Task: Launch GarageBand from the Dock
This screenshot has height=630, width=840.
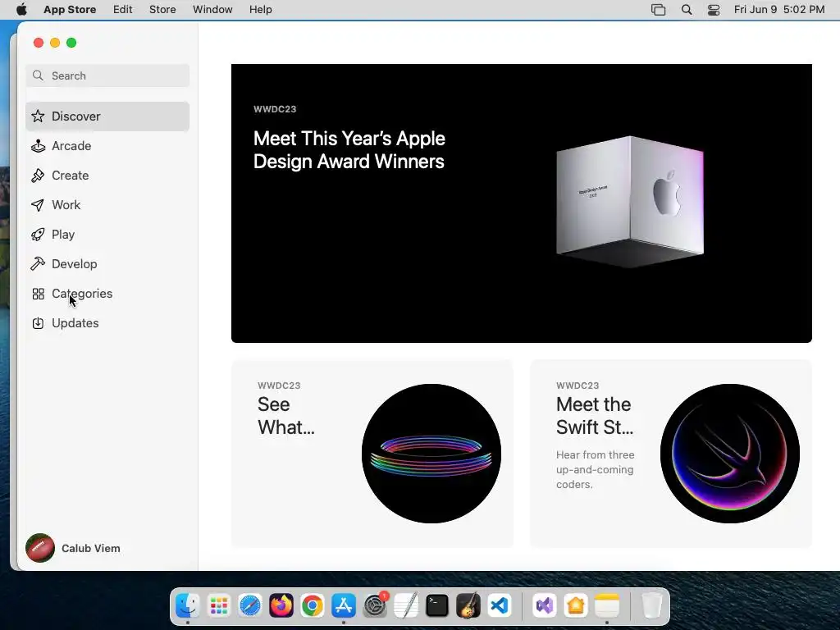Action: tap(468, 606)
